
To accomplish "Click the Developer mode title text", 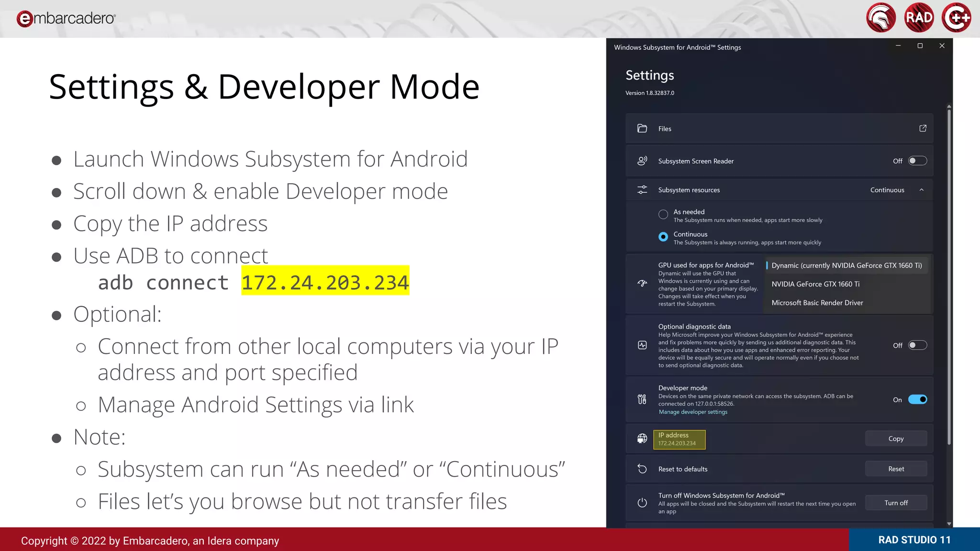I will pyautogui.click(x=682, y=388).
